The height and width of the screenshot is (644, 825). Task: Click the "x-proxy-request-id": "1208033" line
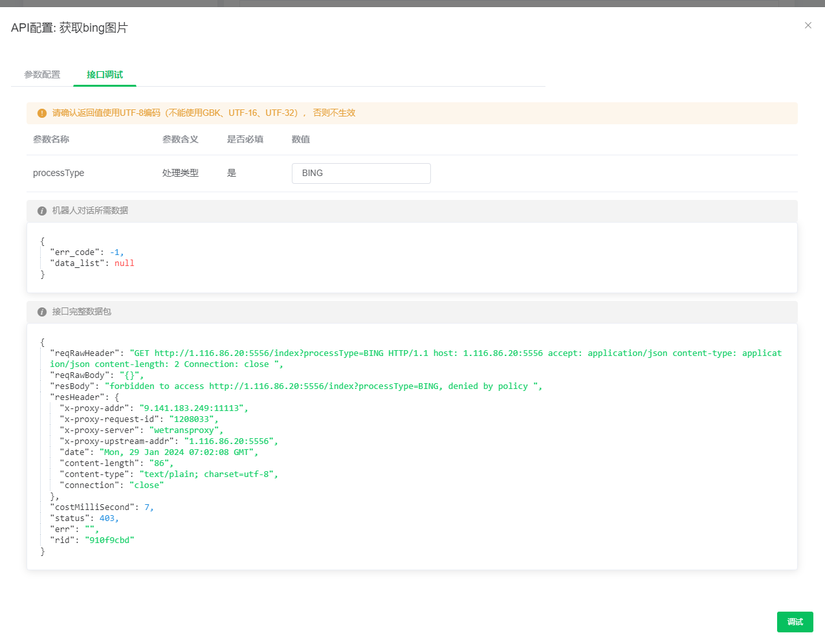(x=139, y=419)
